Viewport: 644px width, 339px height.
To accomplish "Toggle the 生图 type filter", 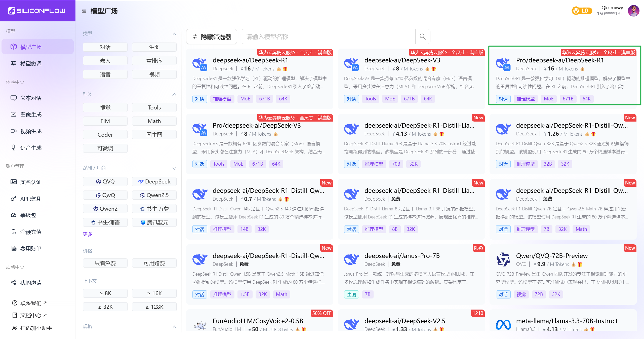I will pos(154,47).
